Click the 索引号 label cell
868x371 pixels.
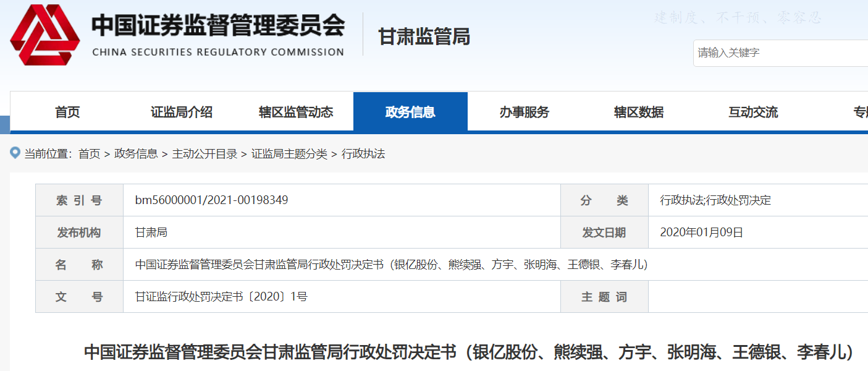tap(79, 200)
